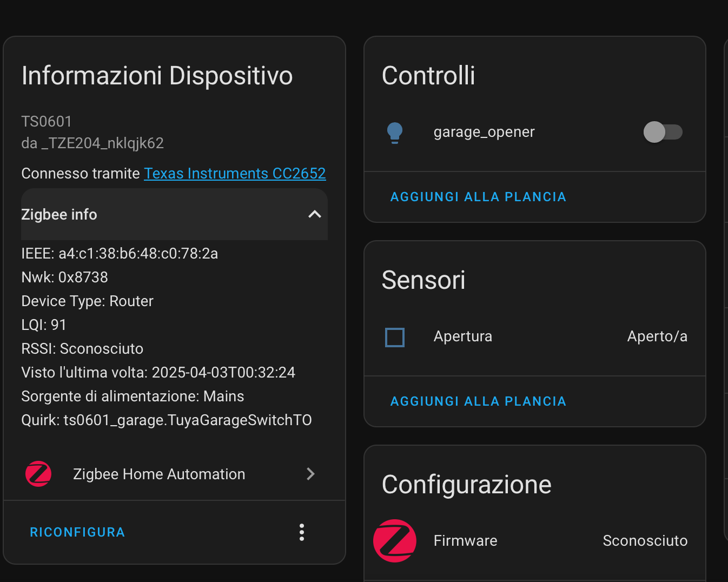728x582 pixels.
Task: Click the Apertura sensor square icon
Action: [395, 337]
